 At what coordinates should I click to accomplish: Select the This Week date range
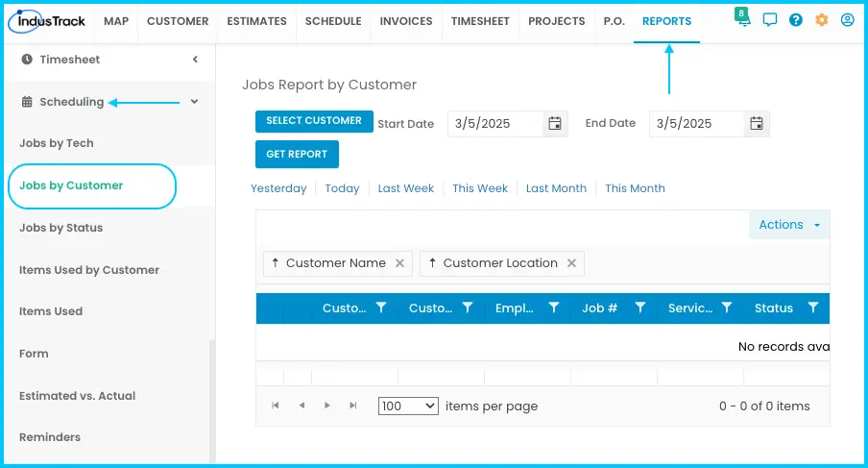click(x=480, y=188)
